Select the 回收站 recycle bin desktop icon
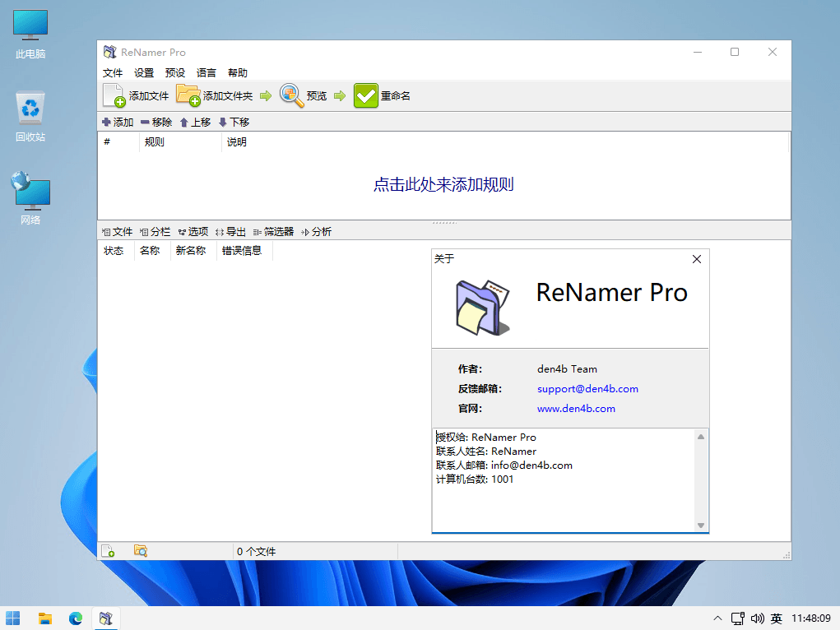Screen dimensions: 840x630 (30, 117)
